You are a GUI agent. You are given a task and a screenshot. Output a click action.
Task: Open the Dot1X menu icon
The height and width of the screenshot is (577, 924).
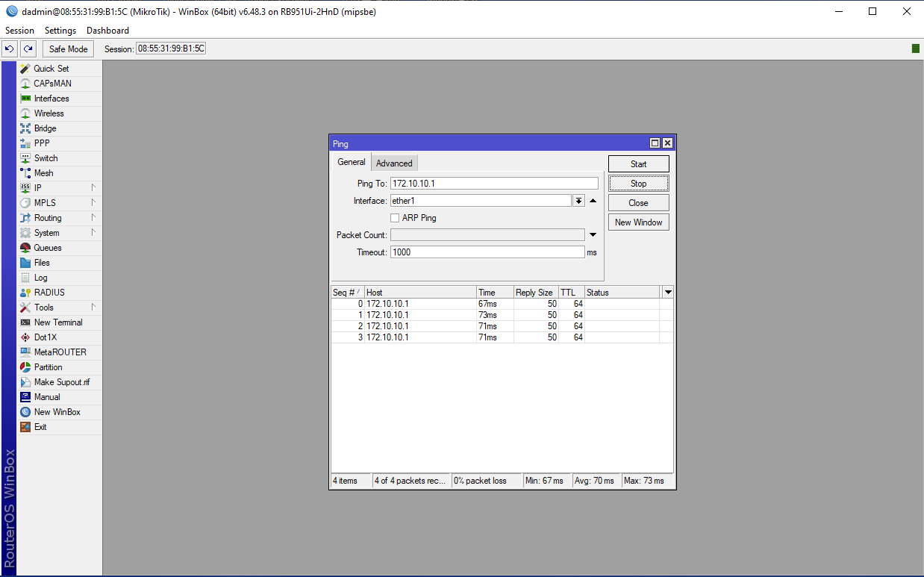coord(25,337)
